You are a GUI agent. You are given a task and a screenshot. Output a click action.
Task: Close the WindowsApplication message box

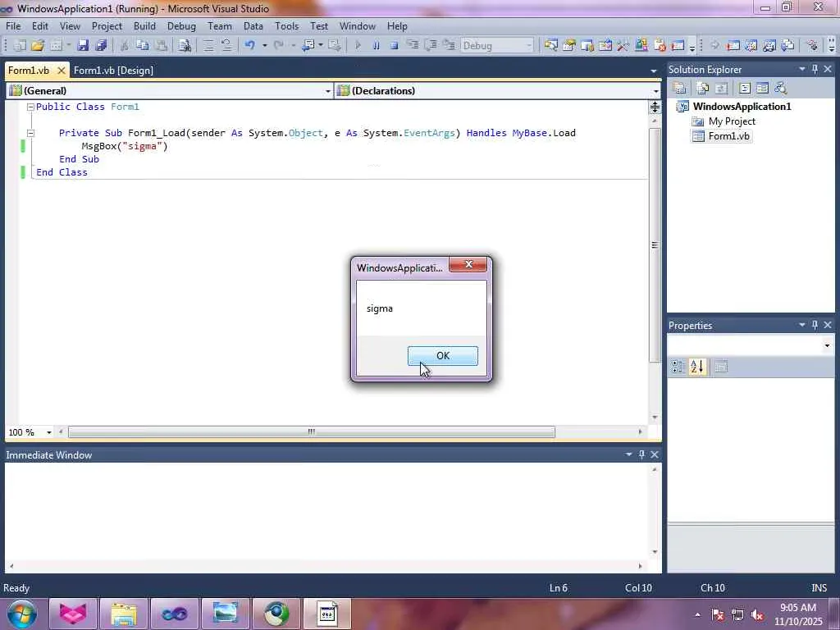pyautogui.click(x=468, y=264)
